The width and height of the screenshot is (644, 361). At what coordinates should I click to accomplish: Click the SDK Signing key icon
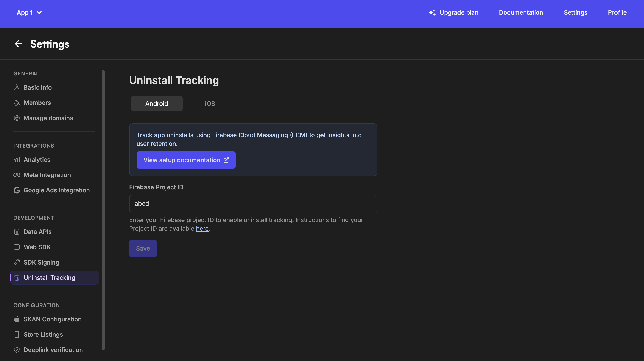coord(17,262)
